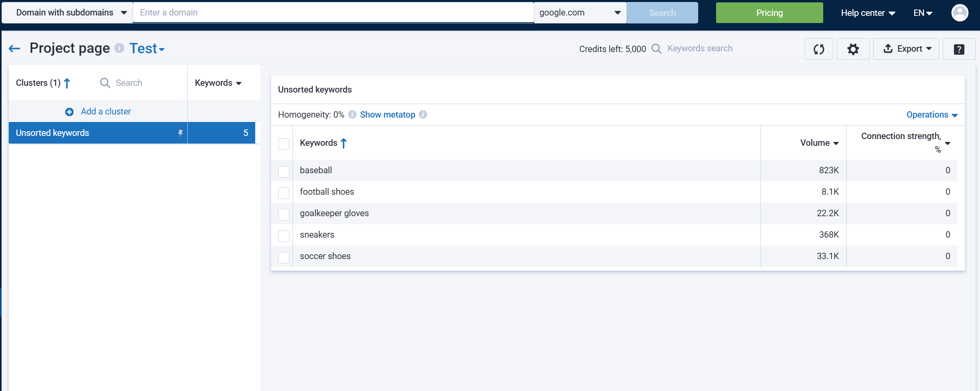Click the Show metatop link
The height and width of the screenshot is (391, 980).
(387, 114)
